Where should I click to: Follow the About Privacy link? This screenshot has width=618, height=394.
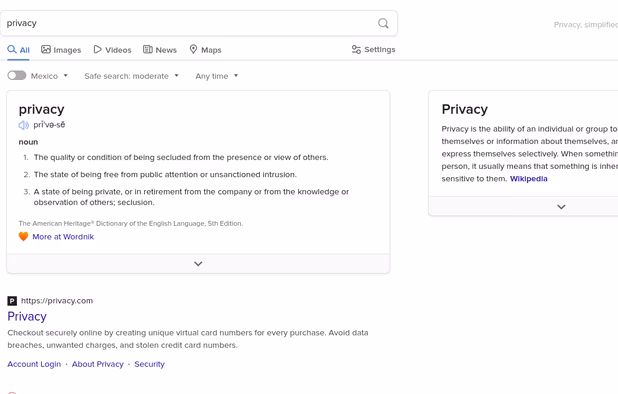point(98,364)
